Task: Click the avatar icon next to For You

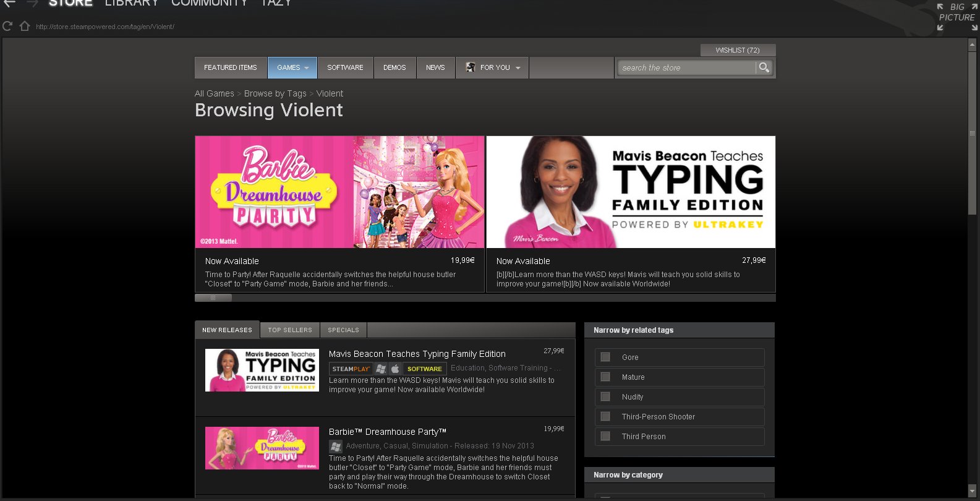Action: 471,67
